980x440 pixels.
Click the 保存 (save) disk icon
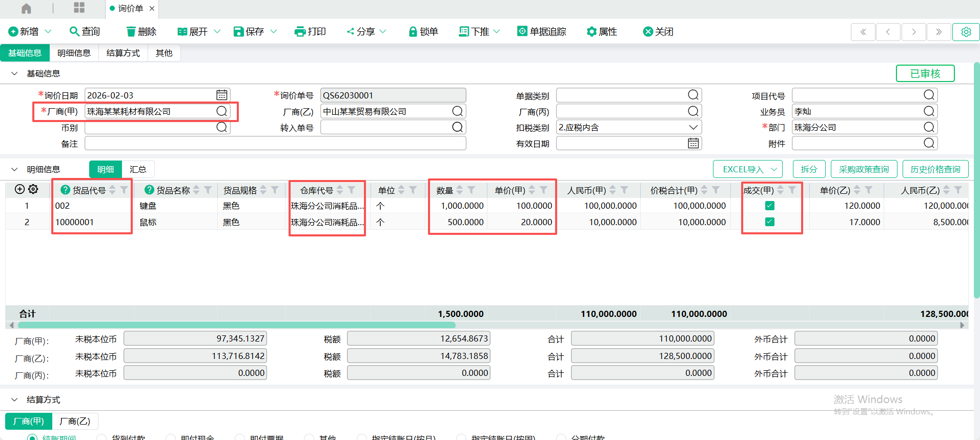tap(238, 32)
